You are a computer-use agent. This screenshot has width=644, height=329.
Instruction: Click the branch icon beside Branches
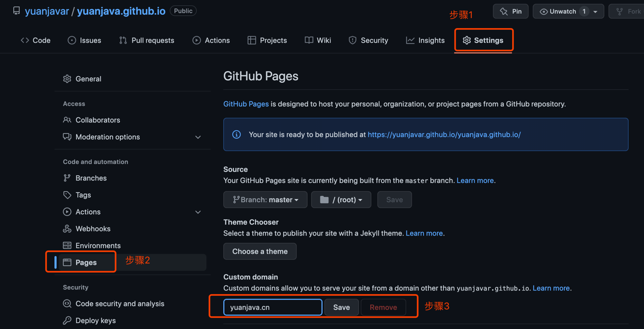[67, 178]
